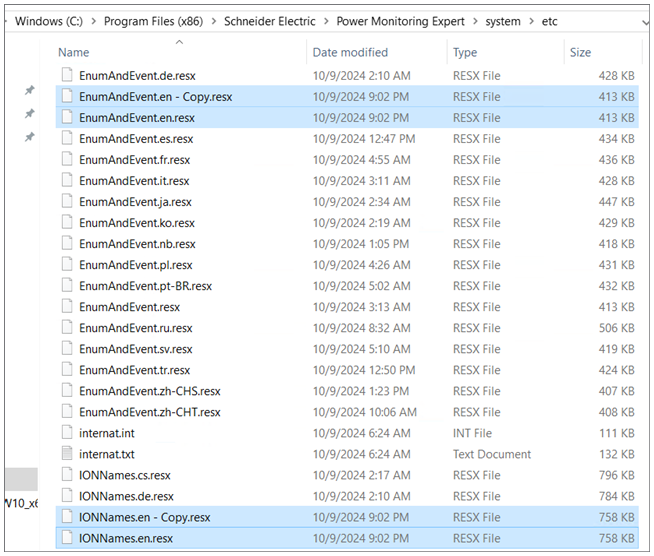Expand chevron after Schneider Electric breadcrumb
This screenshot has height=556, width=654.
coord(326,21)
